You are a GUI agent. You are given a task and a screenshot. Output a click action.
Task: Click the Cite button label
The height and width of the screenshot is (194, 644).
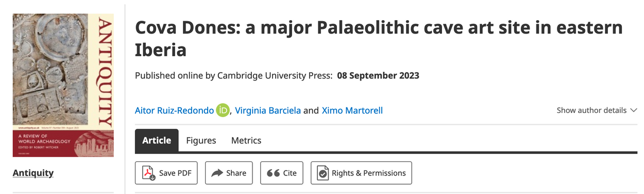290,173
